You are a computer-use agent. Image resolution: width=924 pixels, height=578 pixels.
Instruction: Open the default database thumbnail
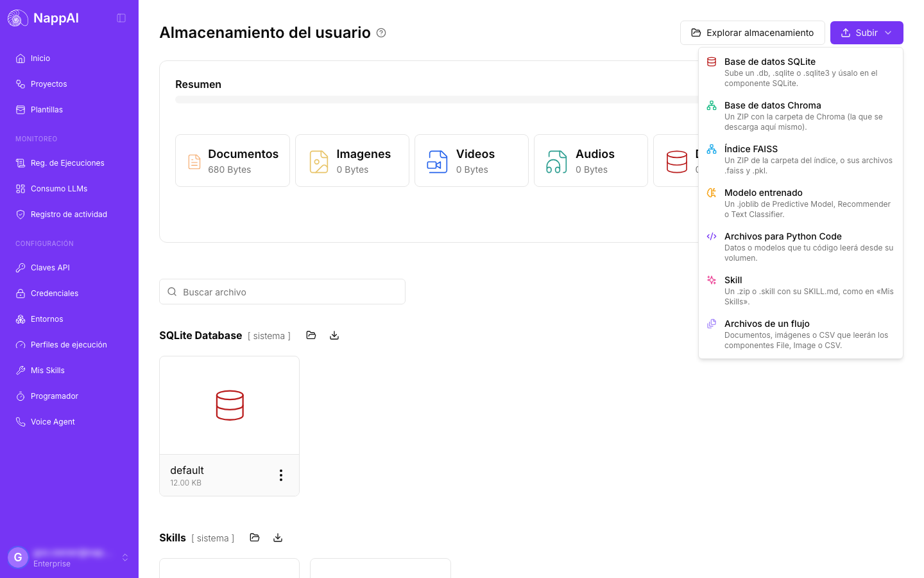pyautogui.click(x=230, y=405)
